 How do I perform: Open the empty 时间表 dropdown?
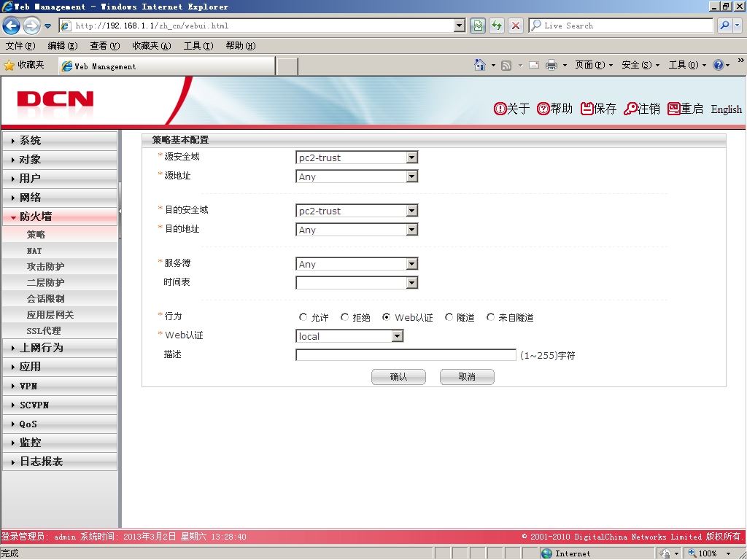357,284
